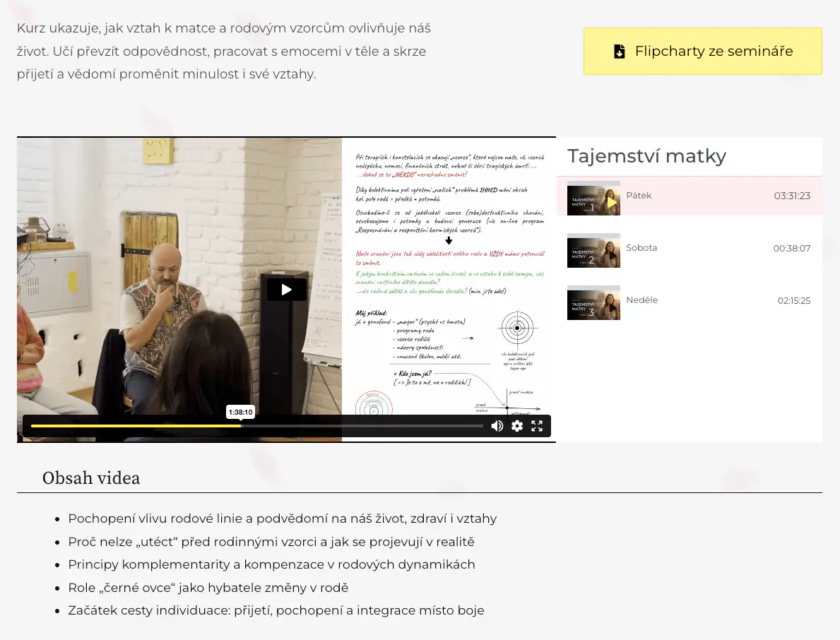Enter fullscreen mode on the video player
This screenshot has width=840, height=640.
(537, 426)
